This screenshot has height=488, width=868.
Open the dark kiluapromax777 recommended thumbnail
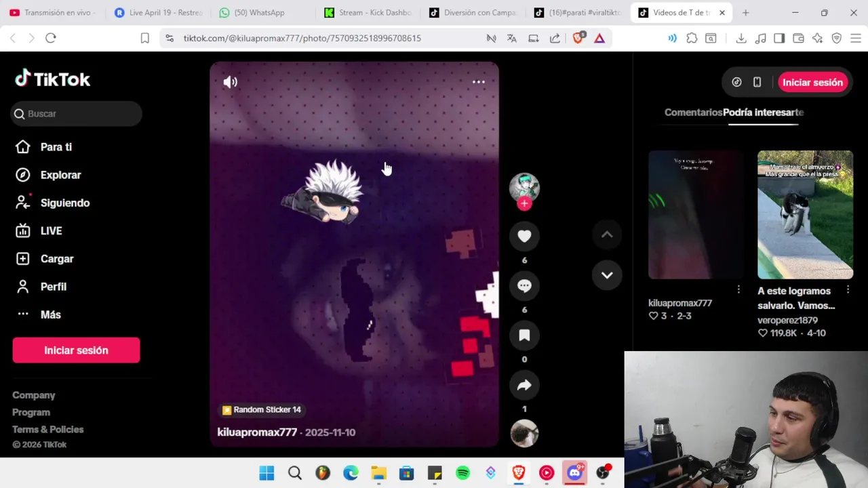tap(696, 215)
